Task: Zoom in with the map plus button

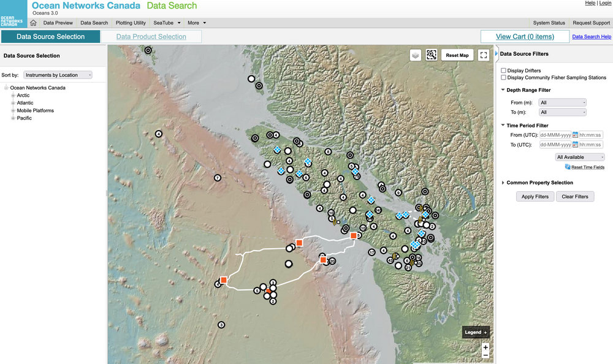Action: click(x=485, y=347)
